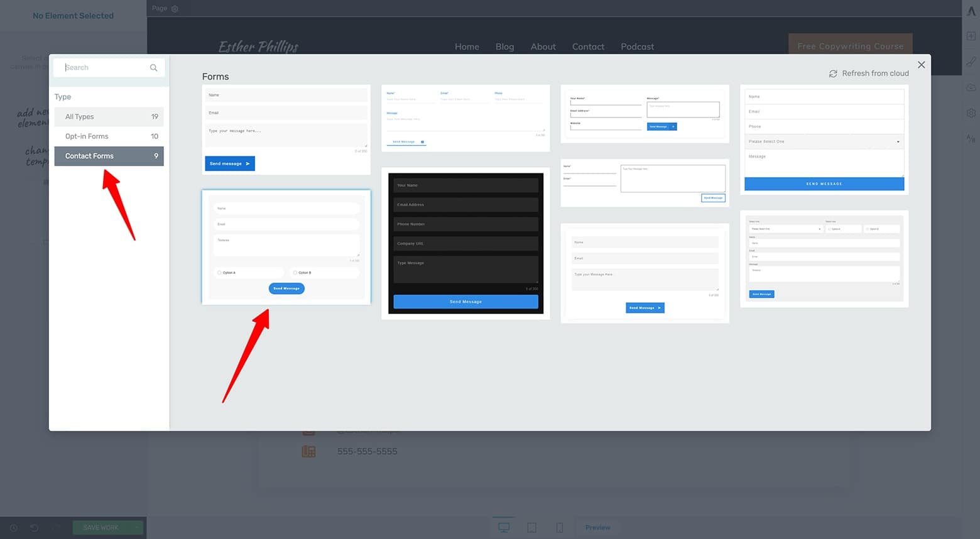
Task: Select Option A radio in the highlighted form
Action: pyautogui.click(x=220, y=272)
